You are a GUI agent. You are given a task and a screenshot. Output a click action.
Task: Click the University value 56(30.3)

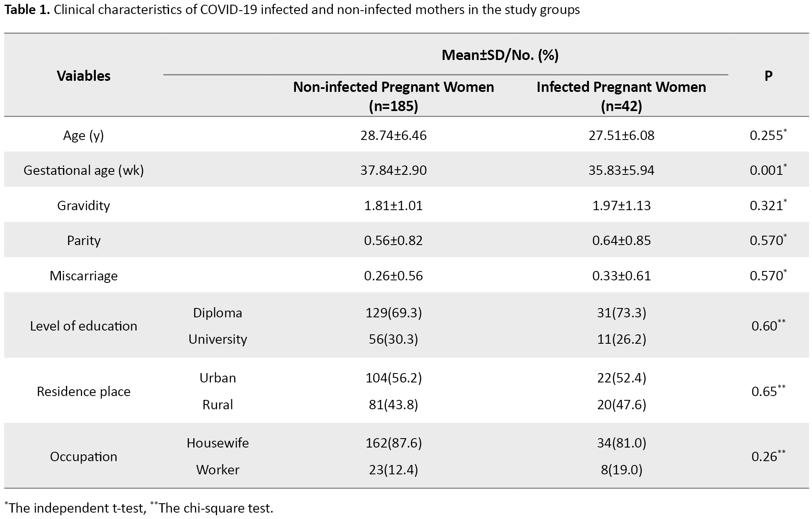[x=393, y=339]
